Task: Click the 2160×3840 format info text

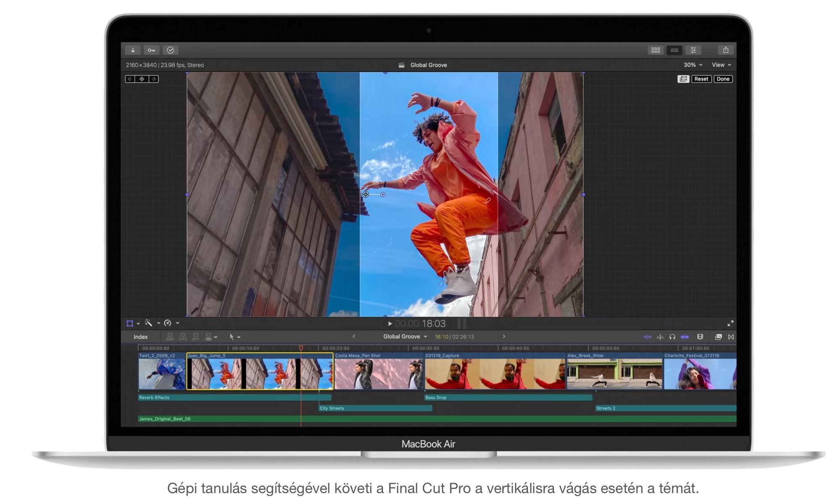Action: pyautogui.click(x=165, y=65)
